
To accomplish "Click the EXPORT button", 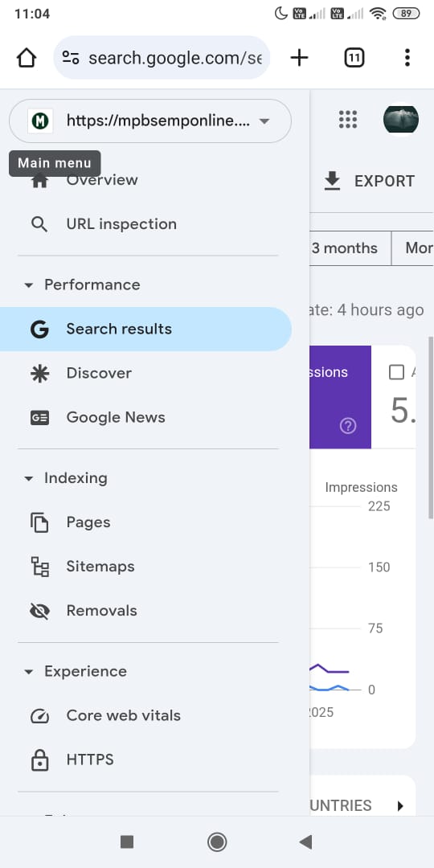I will coord(369,181).
